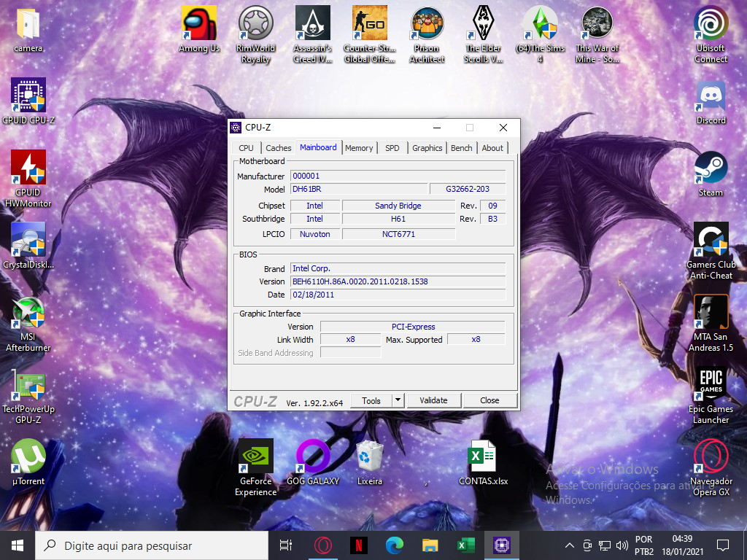747x560 pixels.
Task: Launch GOG GALAXY desktop shortcut
Action: [312, 463]
